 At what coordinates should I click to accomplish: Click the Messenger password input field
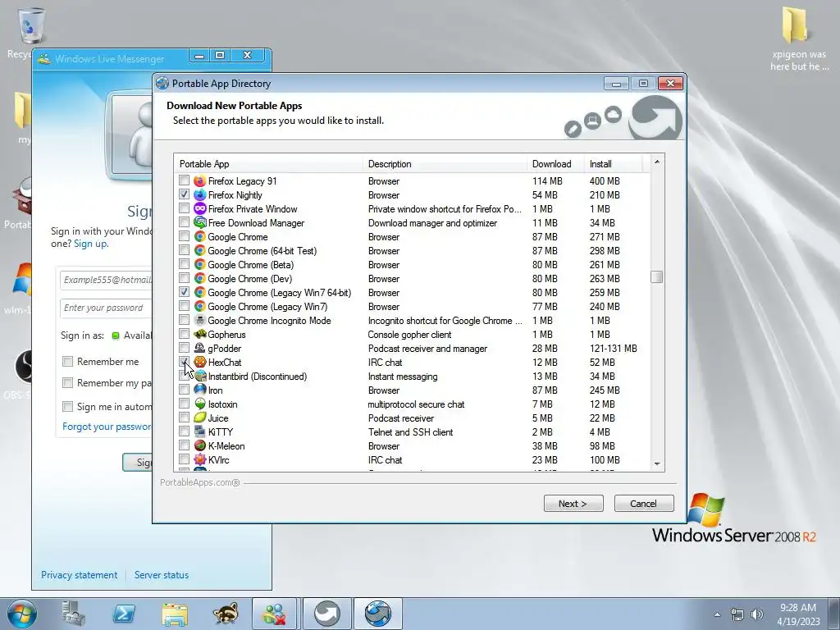(107, 308)
